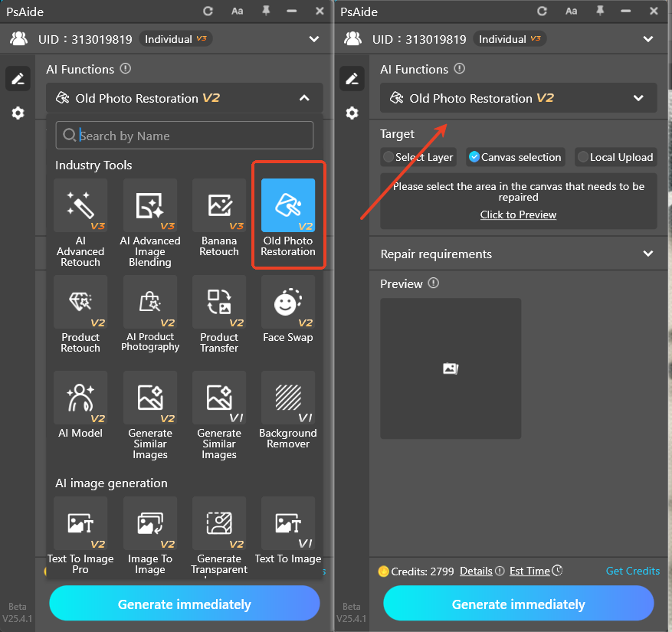Switch to the settings gear sidebar tab

pos(18,113)
